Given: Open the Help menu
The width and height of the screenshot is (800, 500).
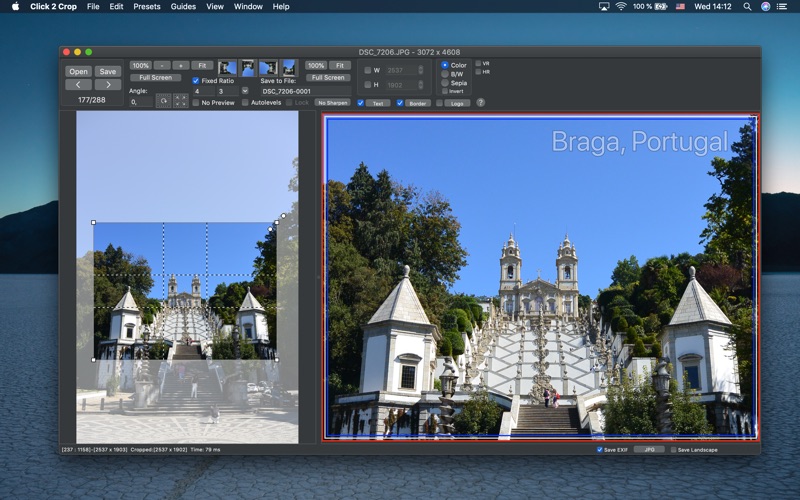Looking at the screenshot, I should point(281,7).
